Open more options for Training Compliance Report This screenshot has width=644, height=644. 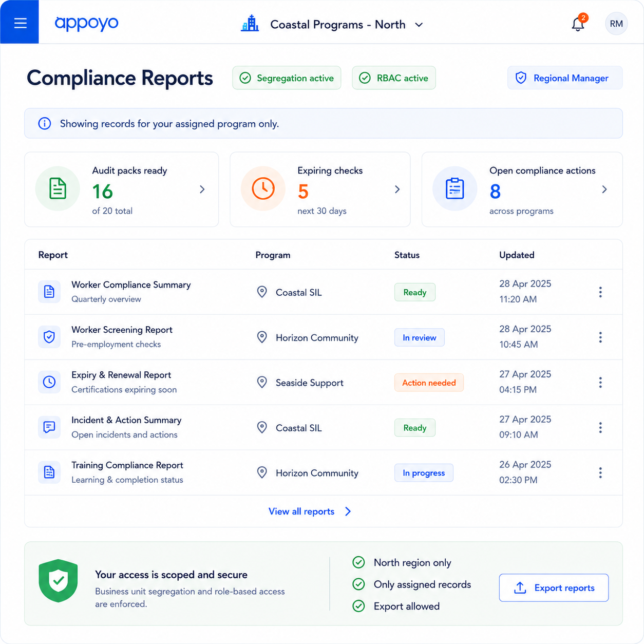coord(600,473)
